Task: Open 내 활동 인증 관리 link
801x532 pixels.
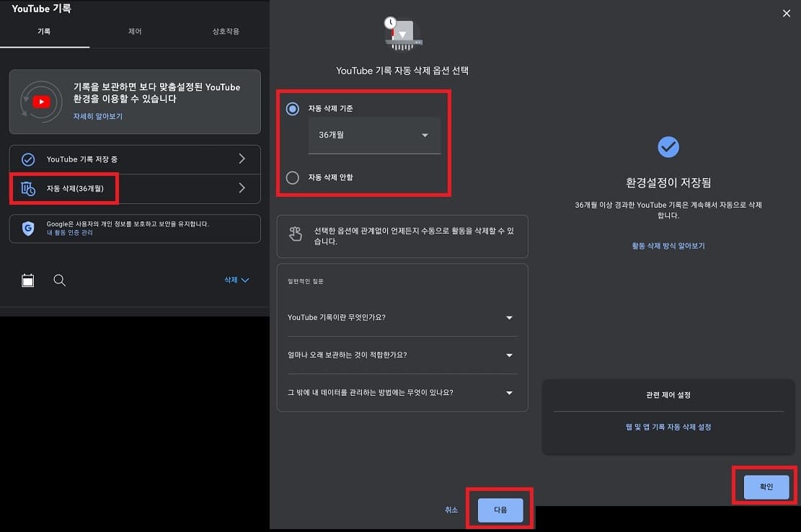Action: (70, 233)
